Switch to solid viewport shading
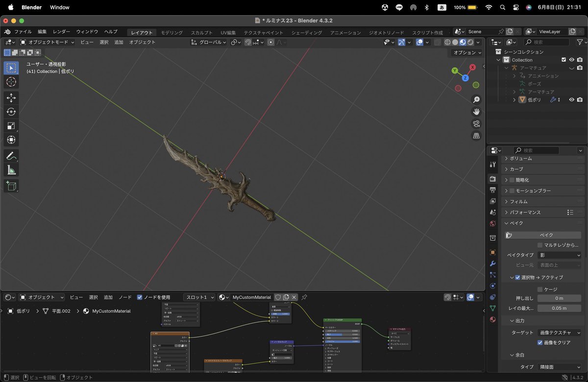588x382 pixels. coord(455,42)
